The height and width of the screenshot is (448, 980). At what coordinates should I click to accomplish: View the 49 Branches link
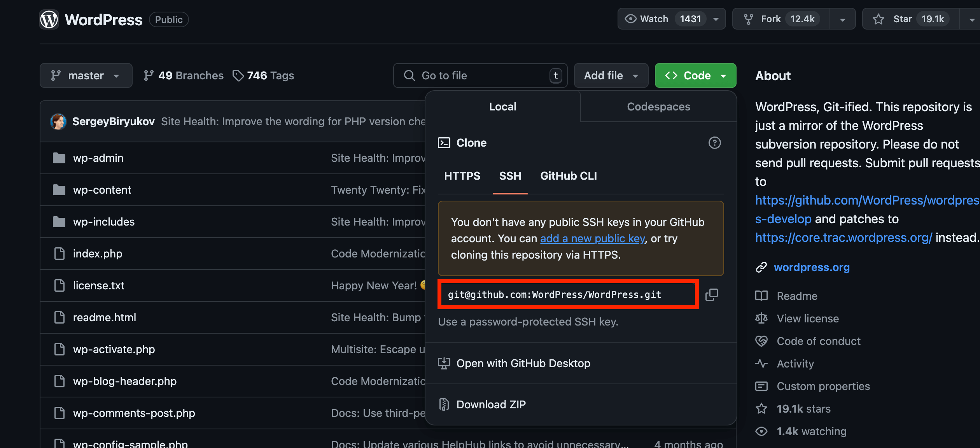click(x=184, y=75)
